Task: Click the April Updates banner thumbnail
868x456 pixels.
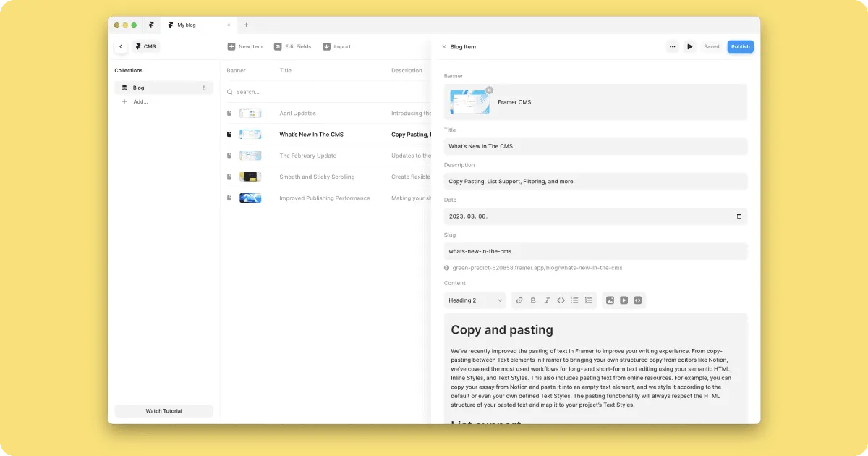Action: point(250,114)
